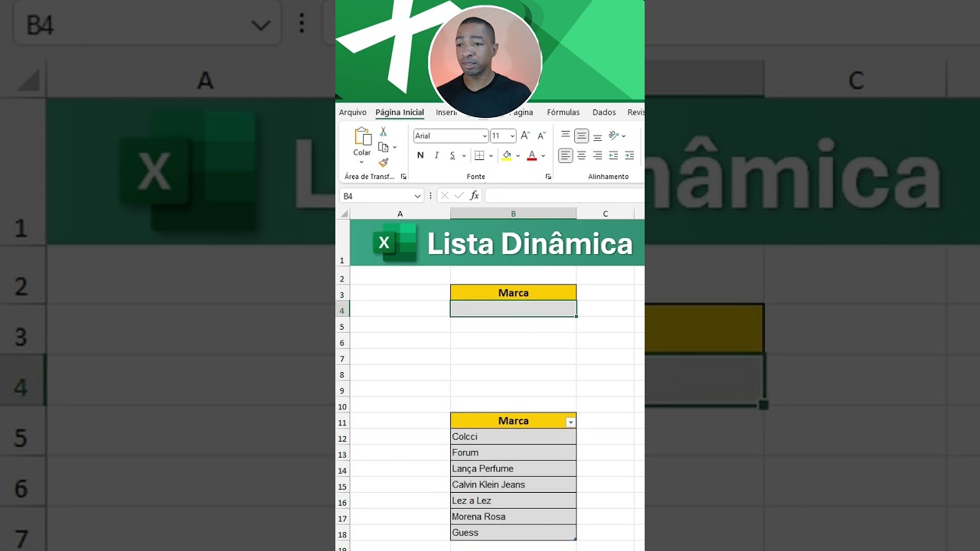Select the cell containing Lez a Lez

tap(513, 500)
